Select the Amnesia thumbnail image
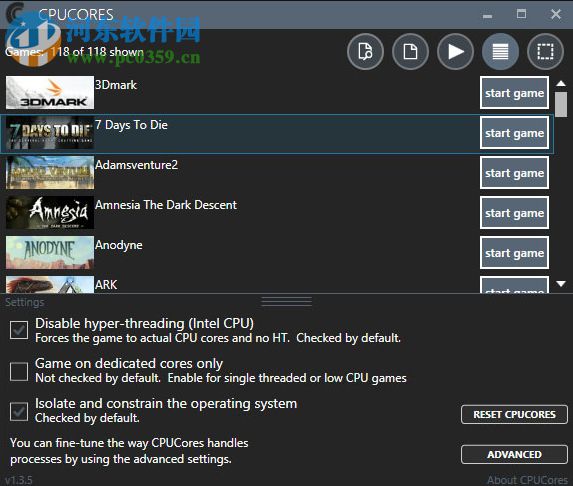573x486 pixels. (x=50, y=212)
